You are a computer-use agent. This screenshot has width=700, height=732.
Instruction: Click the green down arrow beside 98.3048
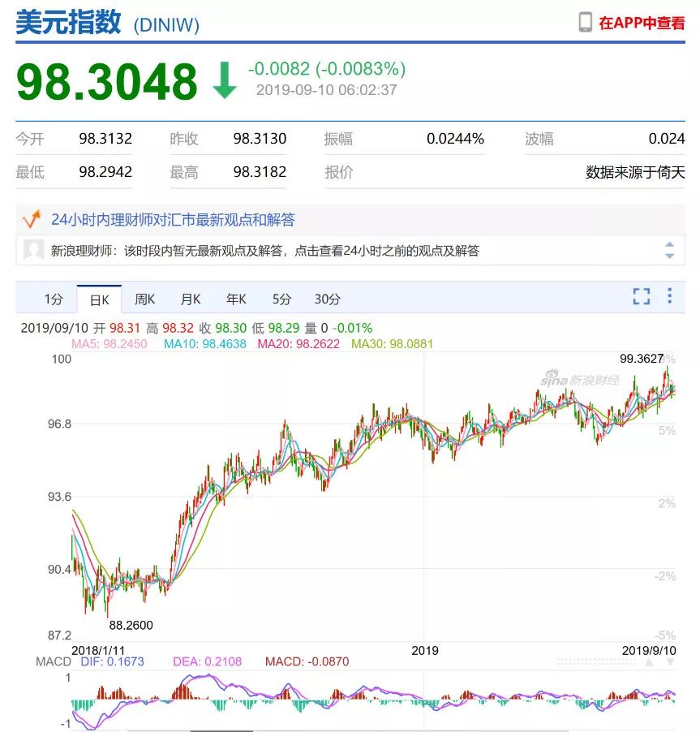point(225,80)
